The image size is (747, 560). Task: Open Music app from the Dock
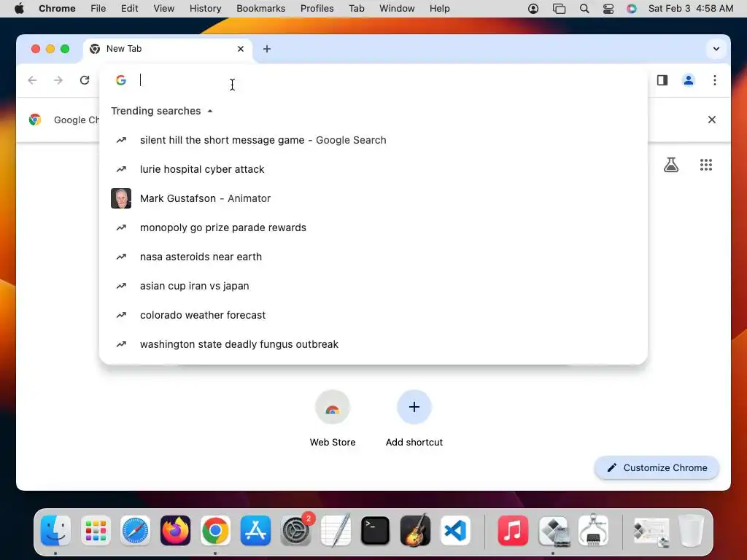pos(513,530)
